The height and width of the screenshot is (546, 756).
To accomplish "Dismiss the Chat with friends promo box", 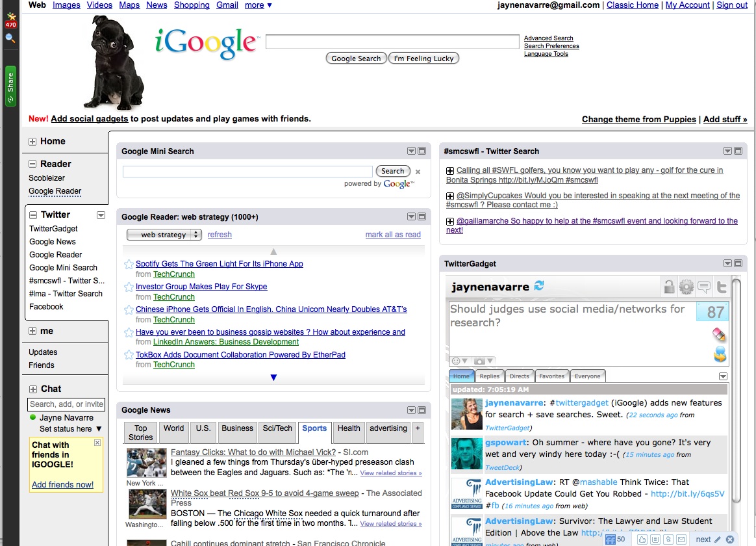I will (97, 443).
